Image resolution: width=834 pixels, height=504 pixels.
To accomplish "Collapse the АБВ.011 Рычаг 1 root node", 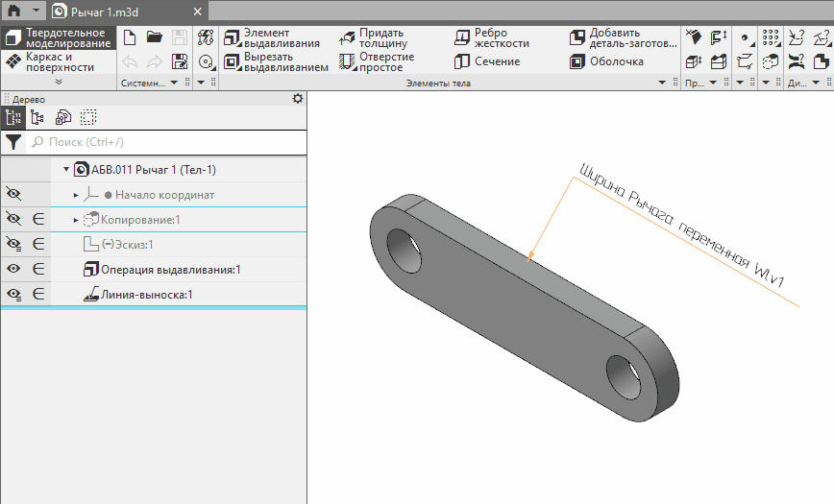I will pyautogui.click(x=66, y=170).
